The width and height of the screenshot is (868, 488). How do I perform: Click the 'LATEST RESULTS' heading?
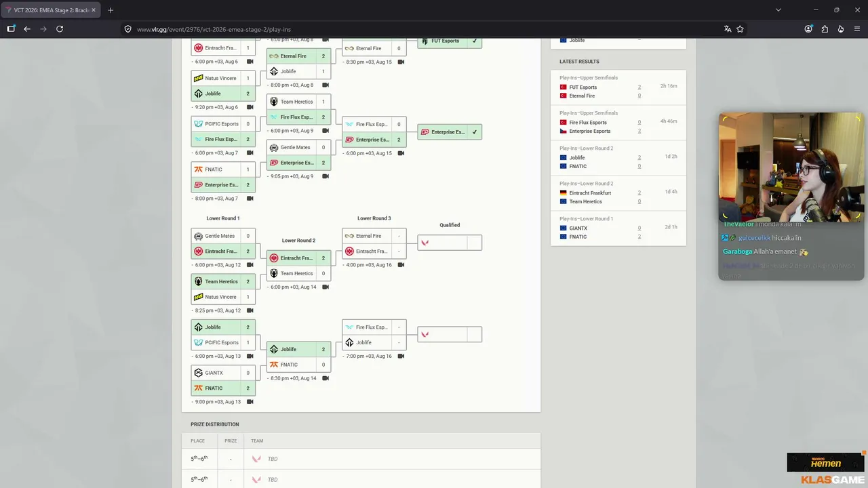[579, 62]
